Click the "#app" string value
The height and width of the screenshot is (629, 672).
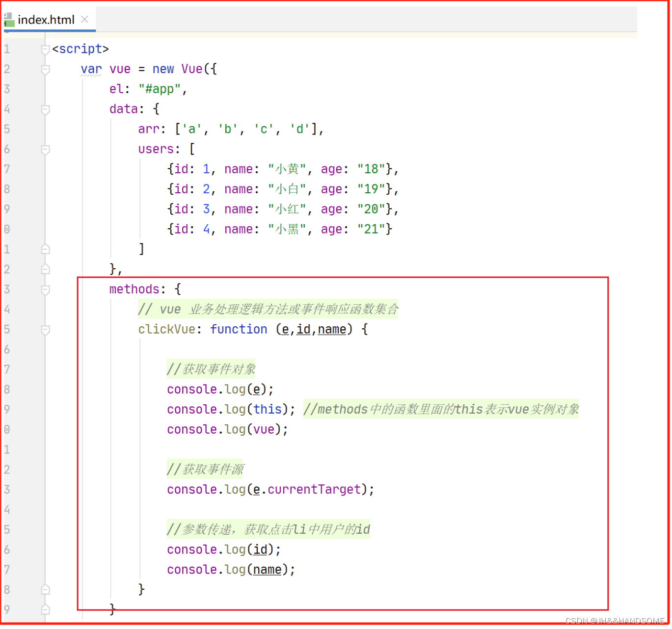coord(160,89)
